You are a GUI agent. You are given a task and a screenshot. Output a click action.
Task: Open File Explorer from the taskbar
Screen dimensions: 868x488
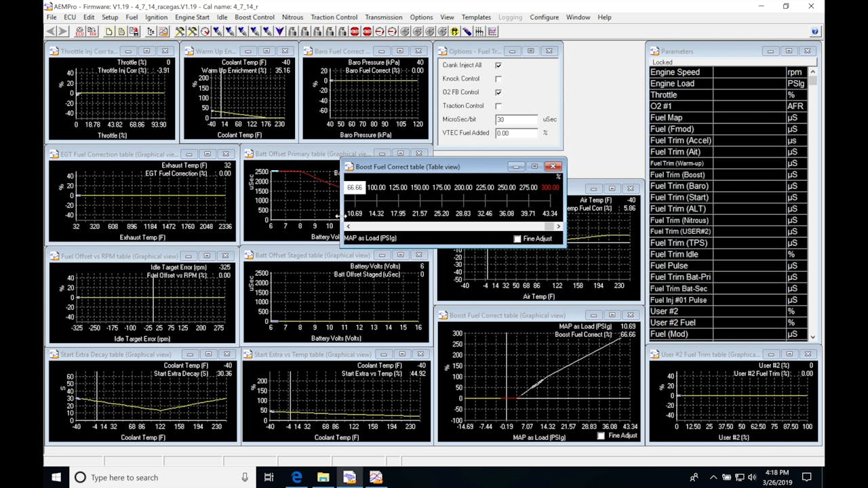coord(323,477)
